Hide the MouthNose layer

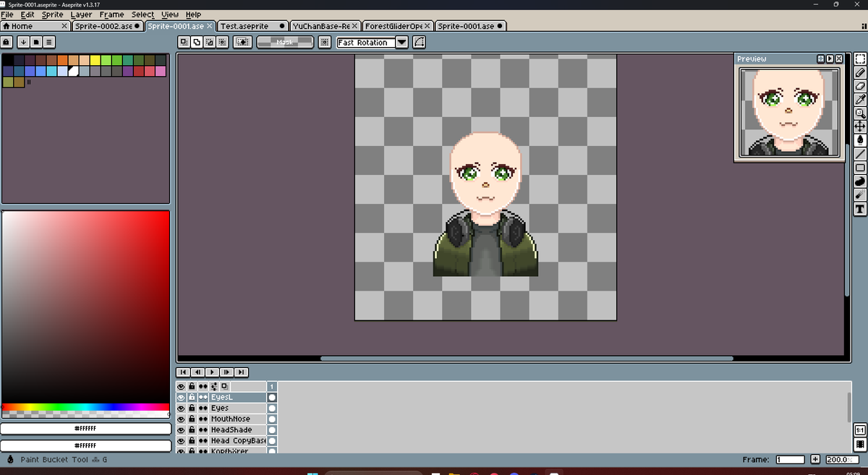182,419
